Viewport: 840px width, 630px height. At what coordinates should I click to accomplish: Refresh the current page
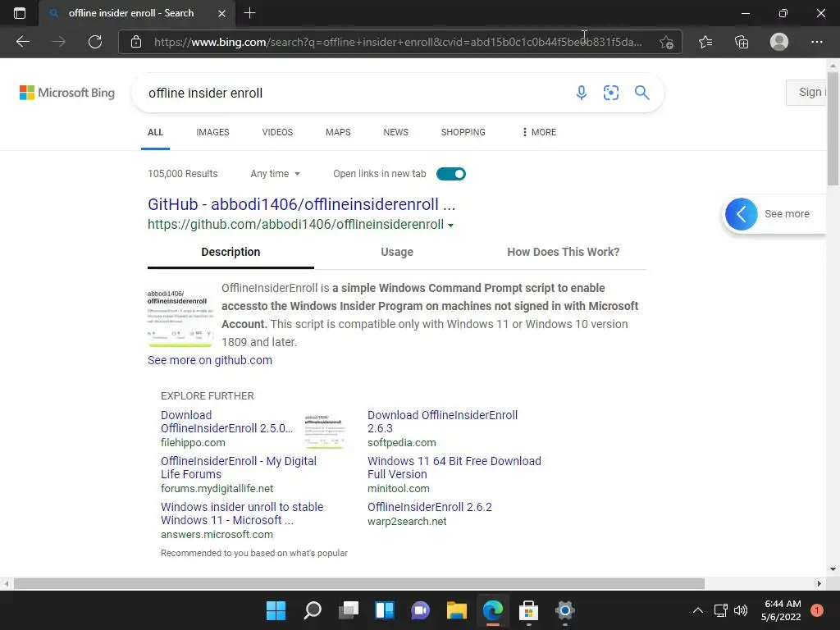coord(95,42)
